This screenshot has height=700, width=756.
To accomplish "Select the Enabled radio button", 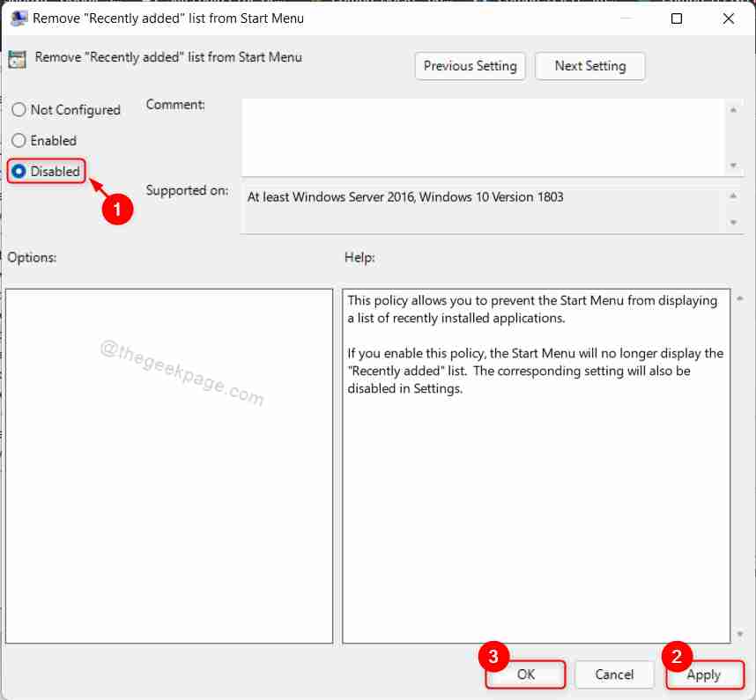I will tap(18, 141).
